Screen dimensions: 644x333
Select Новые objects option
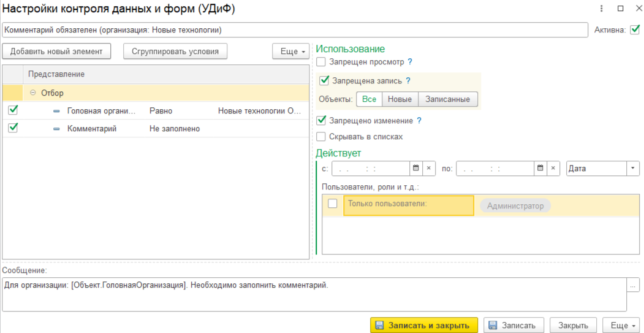400,99
